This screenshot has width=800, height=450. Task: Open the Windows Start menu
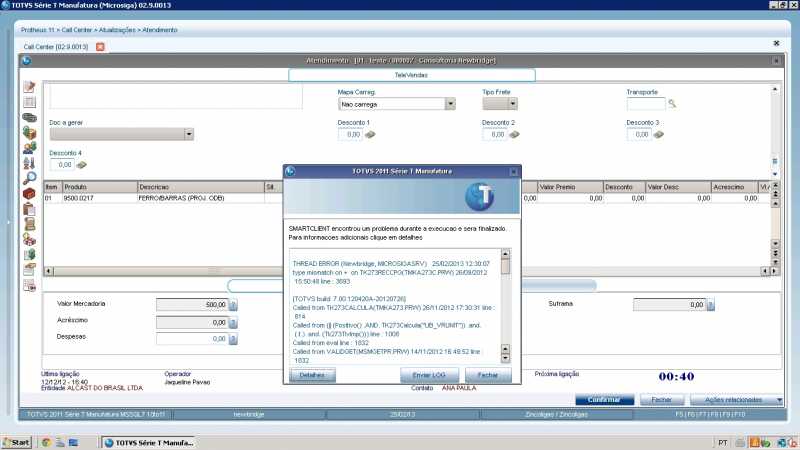pos(17,442)
